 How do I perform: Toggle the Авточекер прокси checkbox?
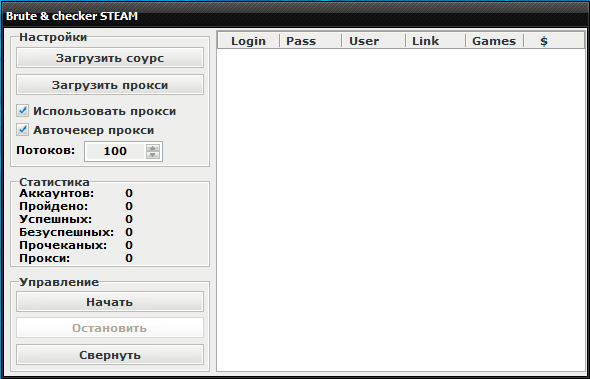click(x=23, y=130)
